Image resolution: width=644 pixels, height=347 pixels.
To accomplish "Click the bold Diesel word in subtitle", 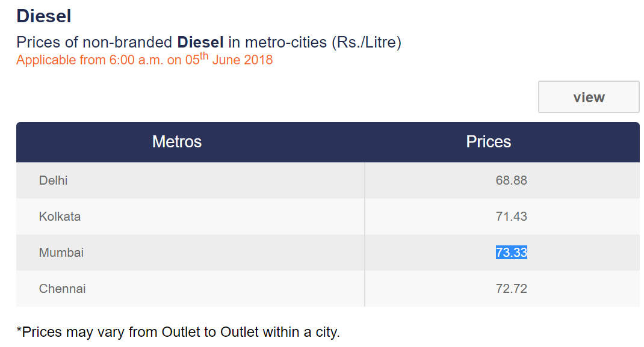I will (x=200, y=43).
